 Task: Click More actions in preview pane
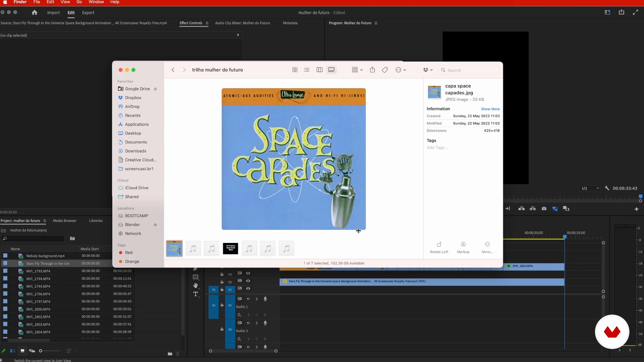click(487, 247)
